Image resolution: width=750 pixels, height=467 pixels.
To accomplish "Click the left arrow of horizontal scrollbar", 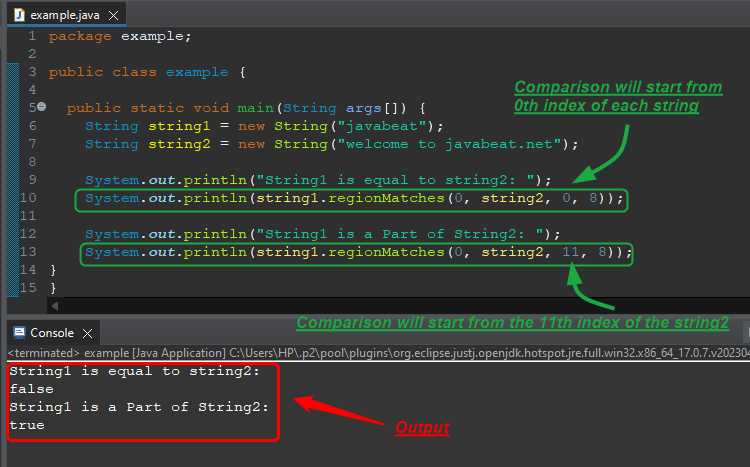I will [55, 306].
